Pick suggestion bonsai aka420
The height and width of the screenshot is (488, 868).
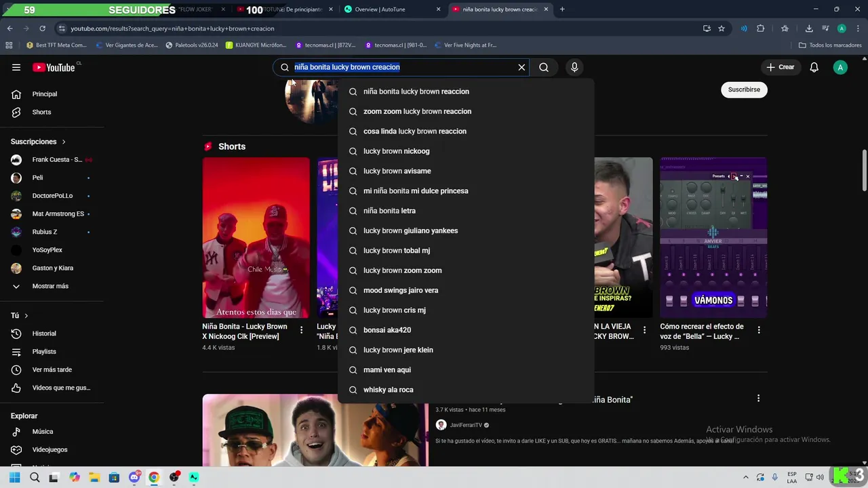466,330
